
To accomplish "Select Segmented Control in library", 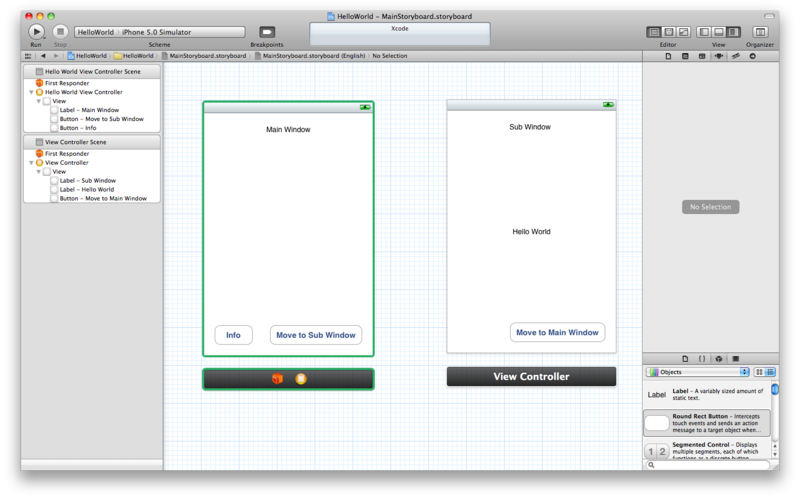I will click(707, 450).
